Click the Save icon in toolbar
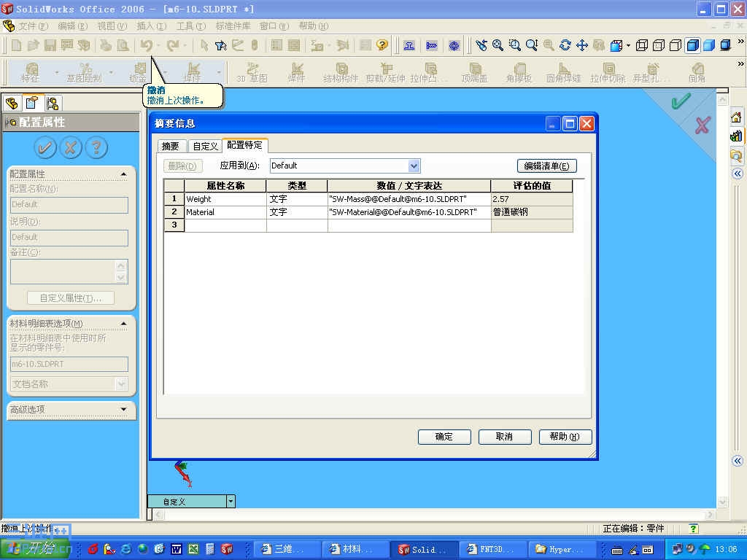Viewport: 747px width, 560px height. click(50, 45)
